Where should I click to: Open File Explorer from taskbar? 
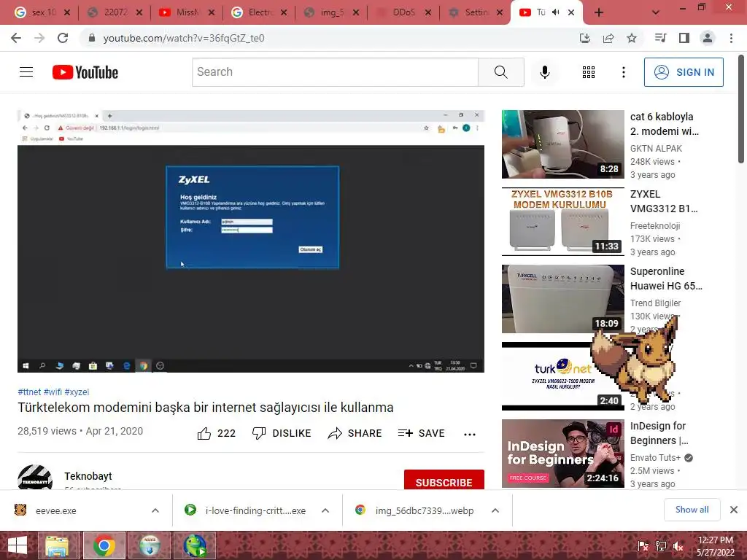57,545
